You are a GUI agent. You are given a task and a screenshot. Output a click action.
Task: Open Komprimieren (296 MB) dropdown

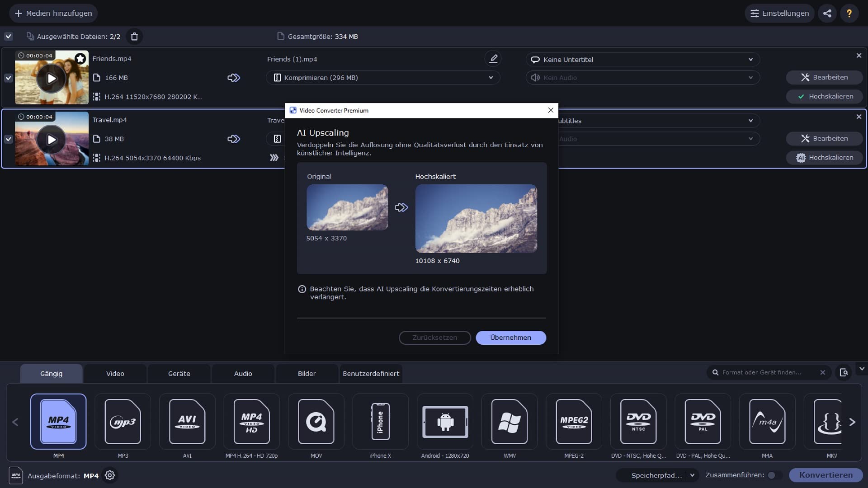coord(383,78)
